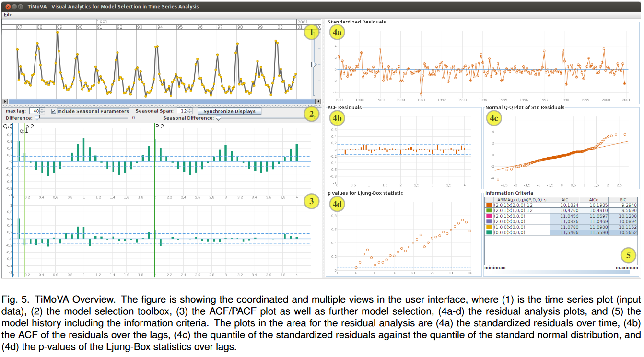Open the File menu
Viewport: 644px width, 357px height.
coord(8,15)
